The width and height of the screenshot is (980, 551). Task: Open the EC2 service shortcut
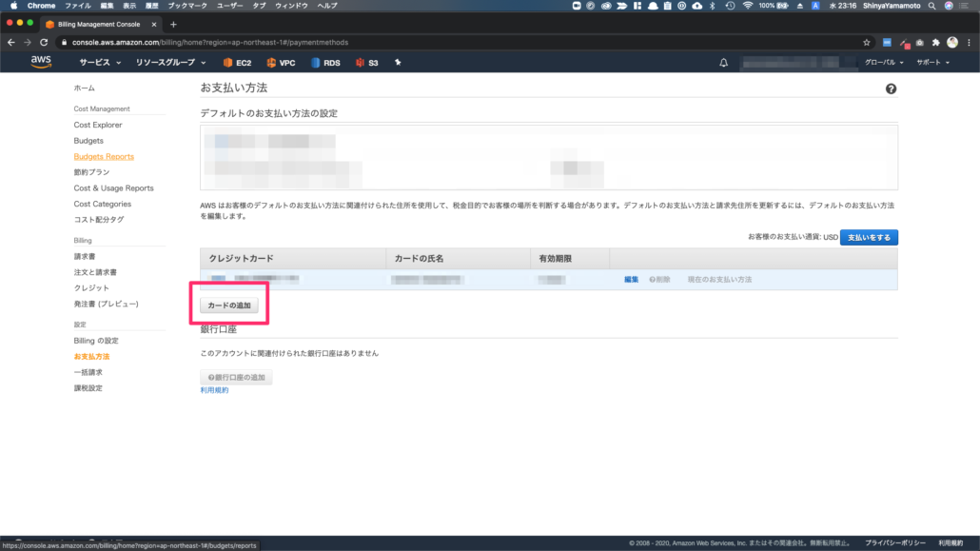pyautogui.click(x=237, y=63)
